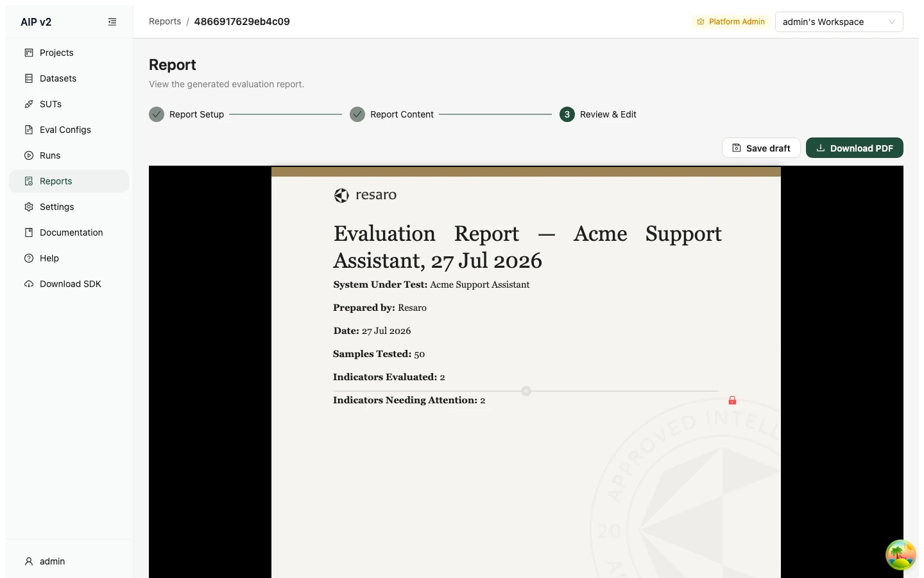The height and width of the screenshot is (578, 924).
Task: Click Report Content checkmark icon
Action: coord(357,114)
